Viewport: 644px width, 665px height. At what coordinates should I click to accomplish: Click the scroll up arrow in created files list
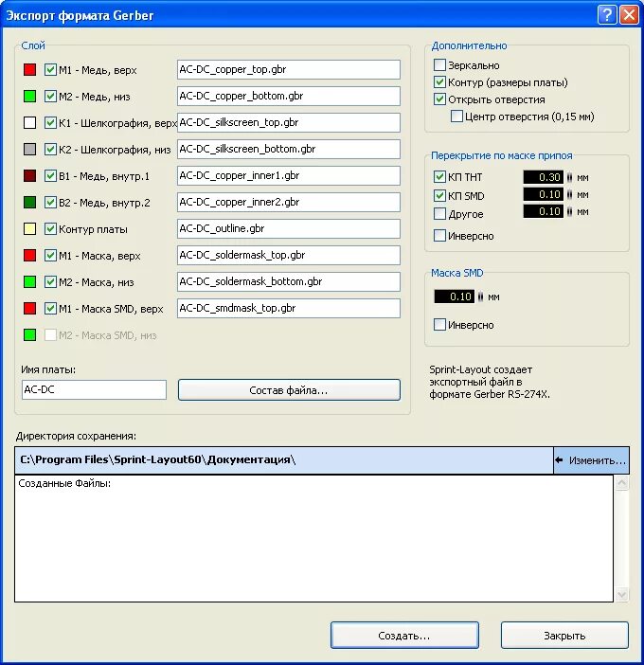[x=621, y=482]
